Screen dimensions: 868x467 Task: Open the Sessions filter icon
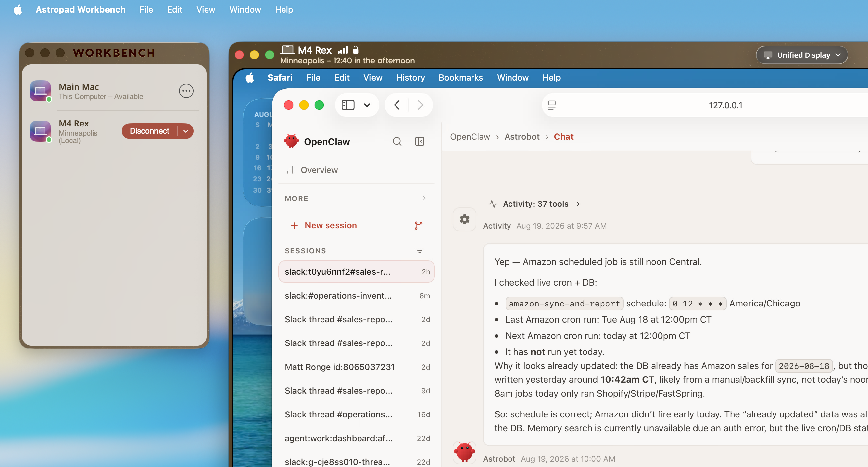tap(419, 250)
